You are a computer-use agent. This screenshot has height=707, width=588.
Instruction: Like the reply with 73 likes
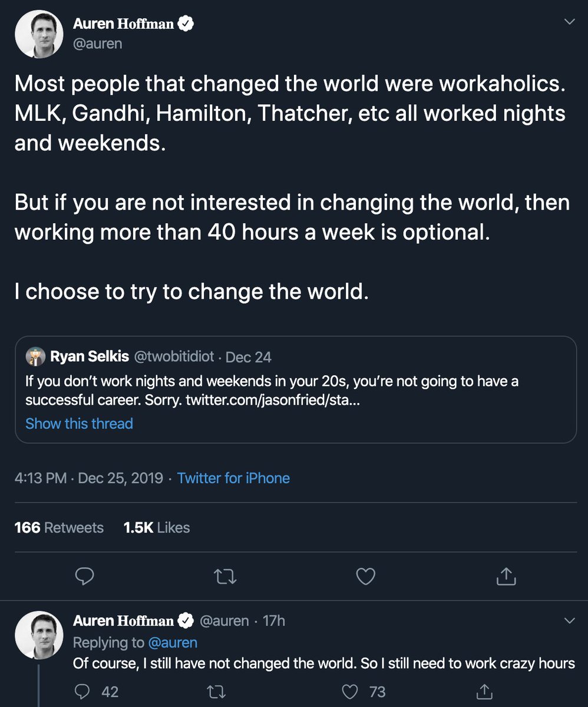pyautogui.click(x=351, y=691)
